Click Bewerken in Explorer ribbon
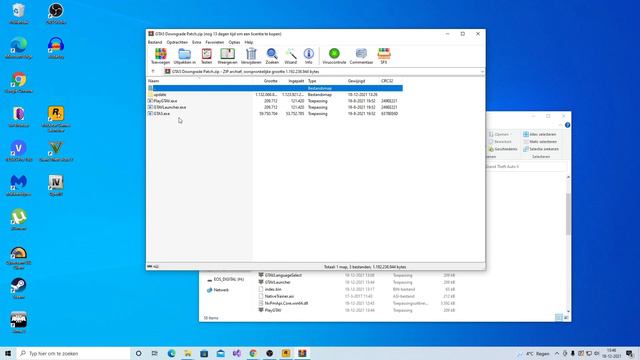The height and width of the screenshot is (360, 640). coord(500,142)
